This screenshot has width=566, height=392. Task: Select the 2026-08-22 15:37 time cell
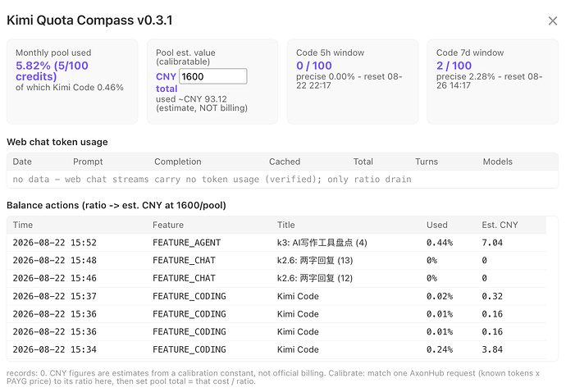(54, 296)
